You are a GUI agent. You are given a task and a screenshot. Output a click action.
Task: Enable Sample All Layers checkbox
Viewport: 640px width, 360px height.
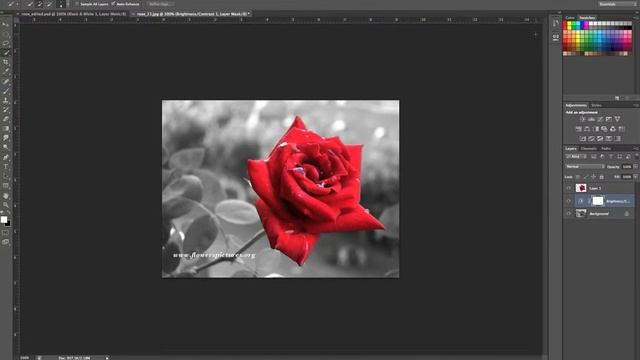point(77,4)
